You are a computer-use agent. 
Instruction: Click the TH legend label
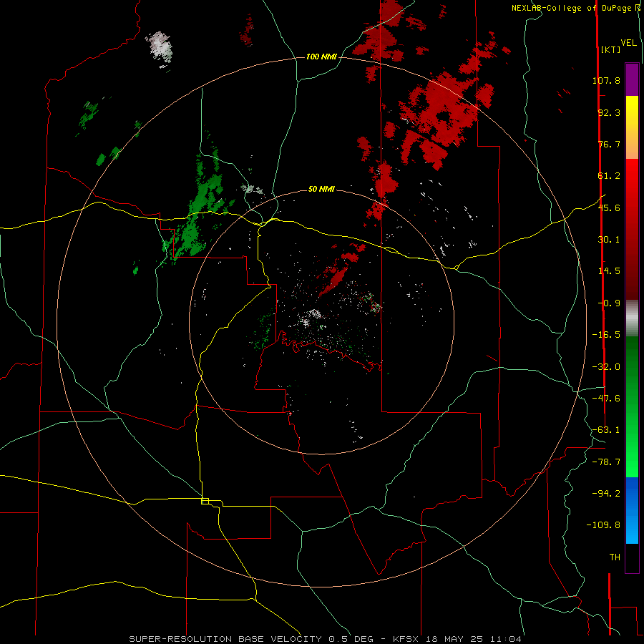click(x=615, y=557)
